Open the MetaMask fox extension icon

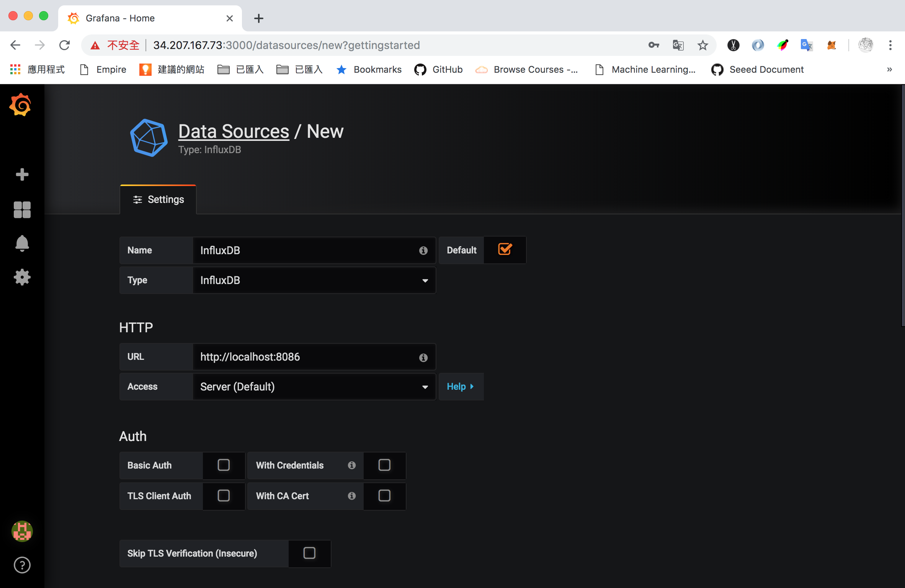(x=831, y=45)
